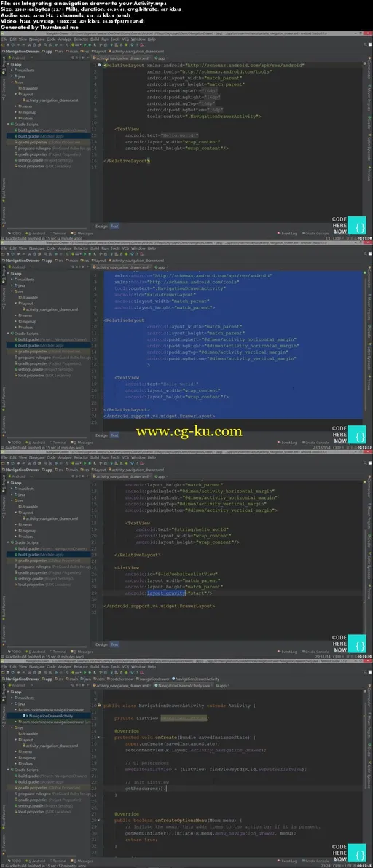Select the Design tab in the first thumbnail
This screenshot has width=373, height=868.
point(101,226)
